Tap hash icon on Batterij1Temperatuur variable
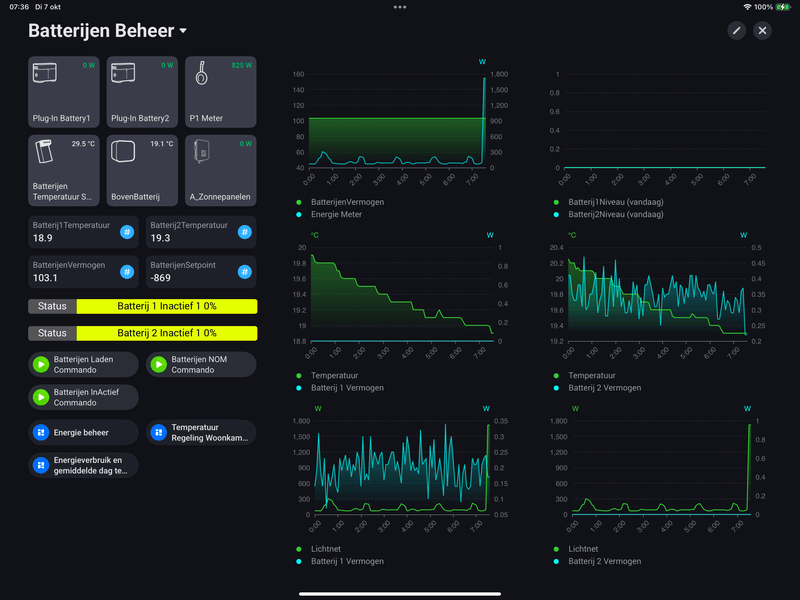Image resolution: width=800 pixels, height=600 pixels. [x=127, y=232]
